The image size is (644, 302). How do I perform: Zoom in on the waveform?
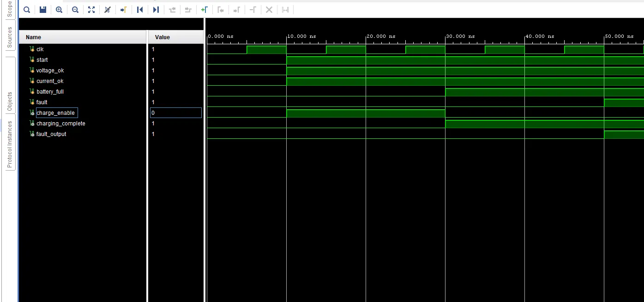[59, 10]
